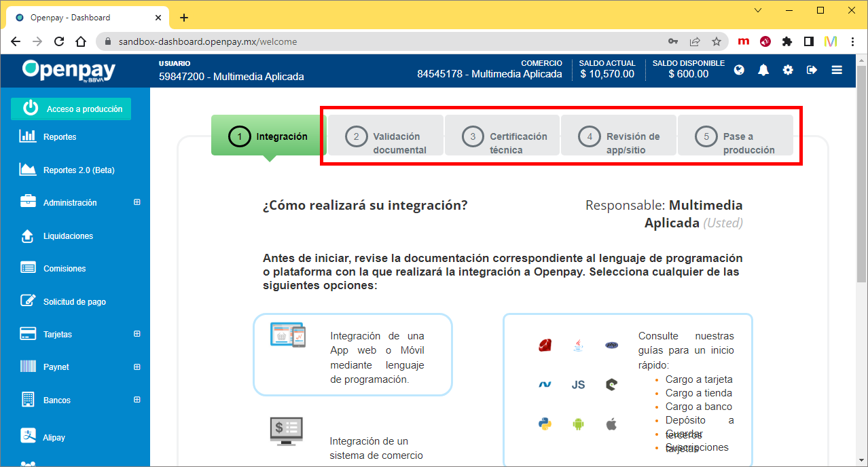Open Chrome three-dot menu
Image resolution: width=868 pixels, height=467 pixels.
point(852,41)
